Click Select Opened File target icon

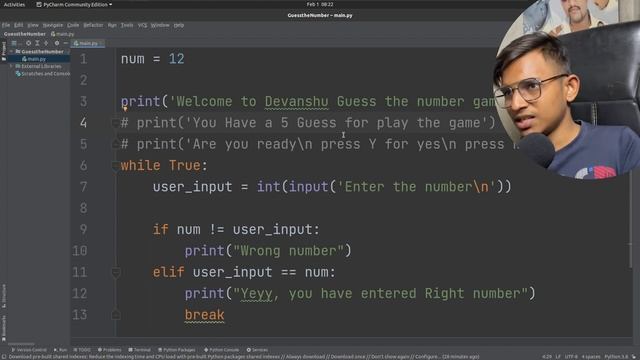[28, 43]
